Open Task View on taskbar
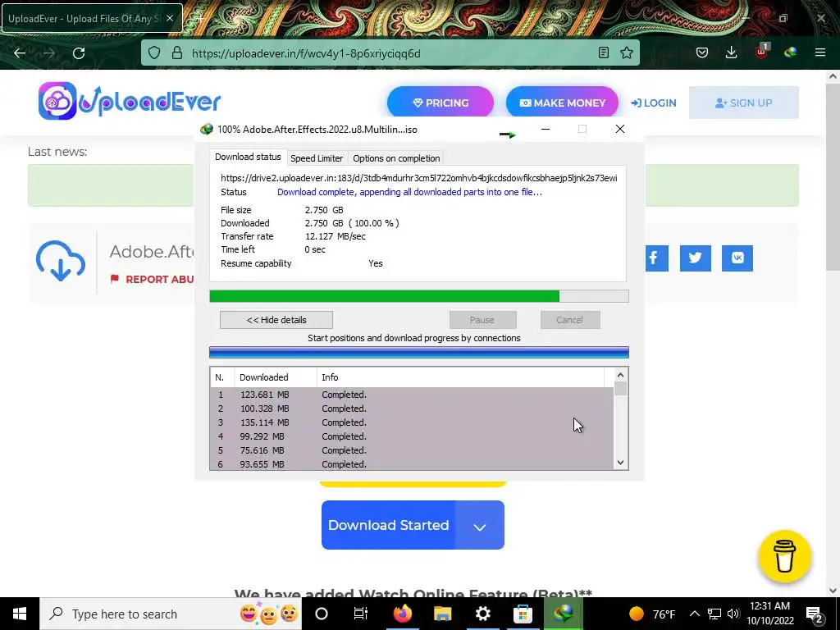The image size is (840, 630). pyautogui.click(x=361, y=614)
